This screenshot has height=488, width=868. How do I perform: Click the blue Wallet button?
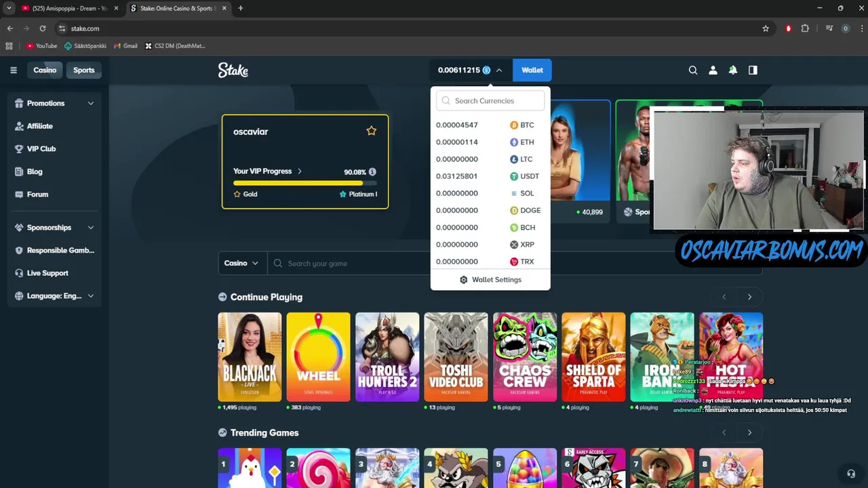pos(532,70)
